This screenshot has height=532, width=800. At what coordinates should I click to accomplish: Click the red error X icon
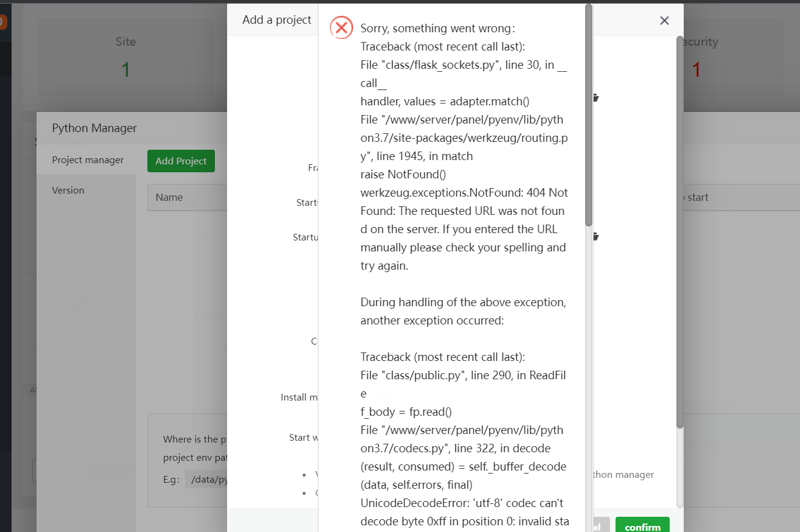(341, 27)
